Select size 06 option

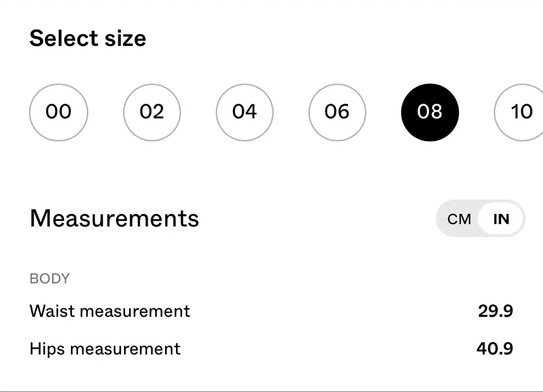(x=337, y=112)
